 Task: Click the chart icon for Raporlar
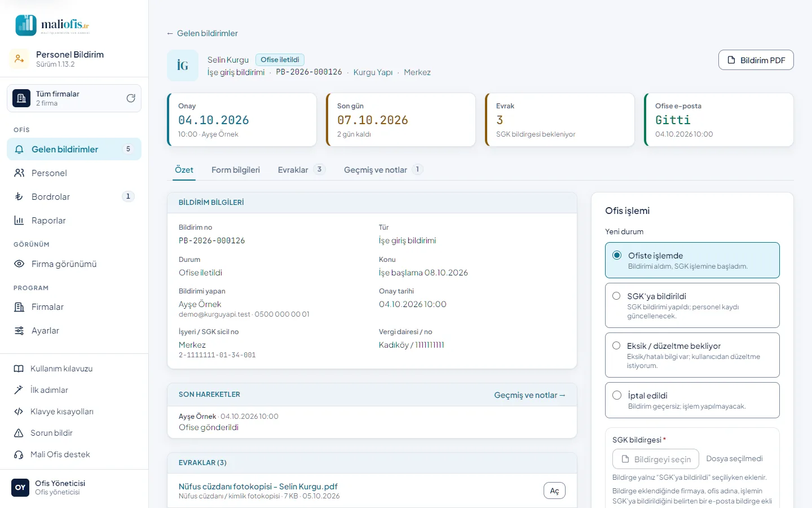click(x=19, y=221)
